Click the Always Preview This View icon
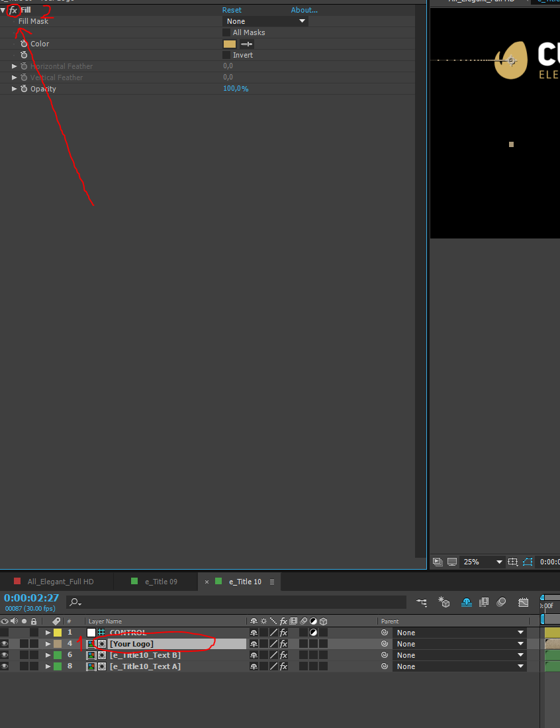 [438, 562]
